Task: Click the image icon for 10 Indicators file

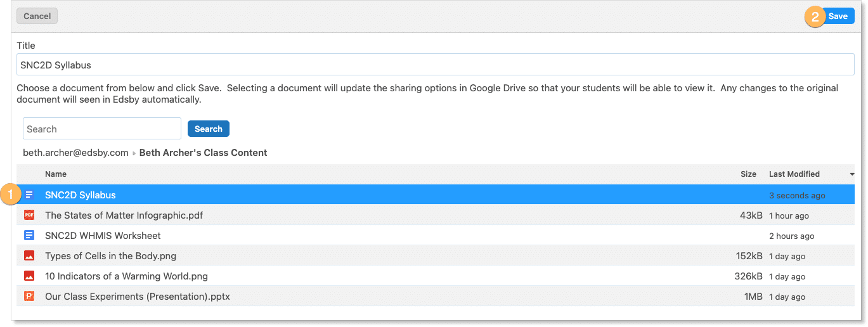Action: coord(29,276)
